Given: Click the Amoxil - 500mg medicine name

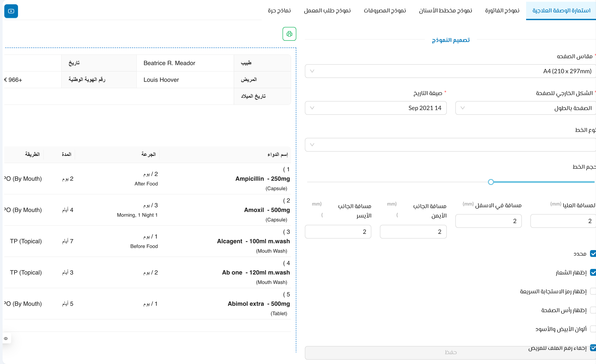Looking at the screenshot, I should tap(267, 210).
